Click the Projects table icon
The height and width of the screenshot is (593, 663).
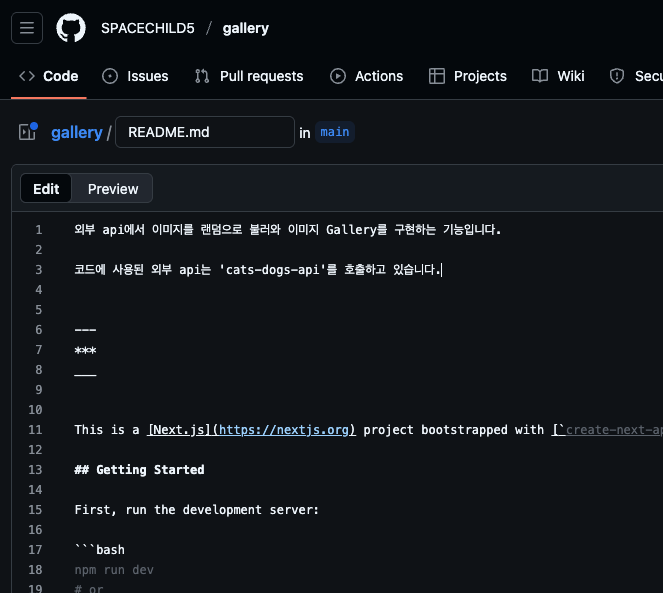tap(437, 76)
